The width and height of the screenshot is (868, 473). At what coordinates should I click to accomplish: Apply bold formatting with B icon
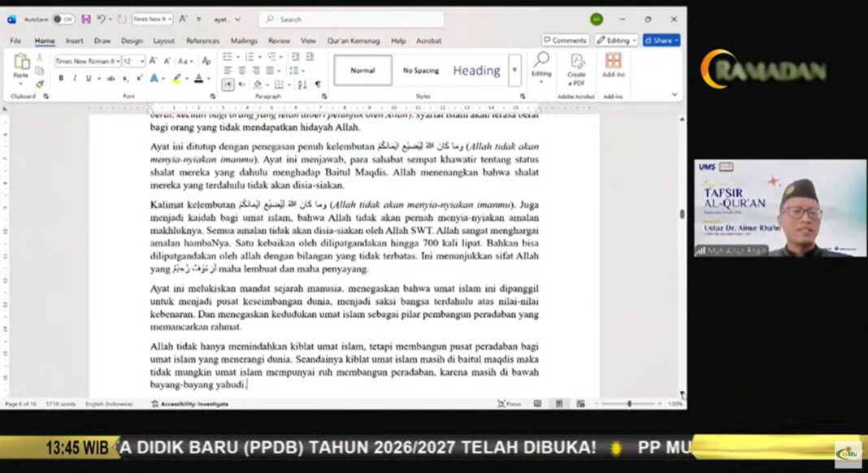pyautogui.click(x=62, y=78)
